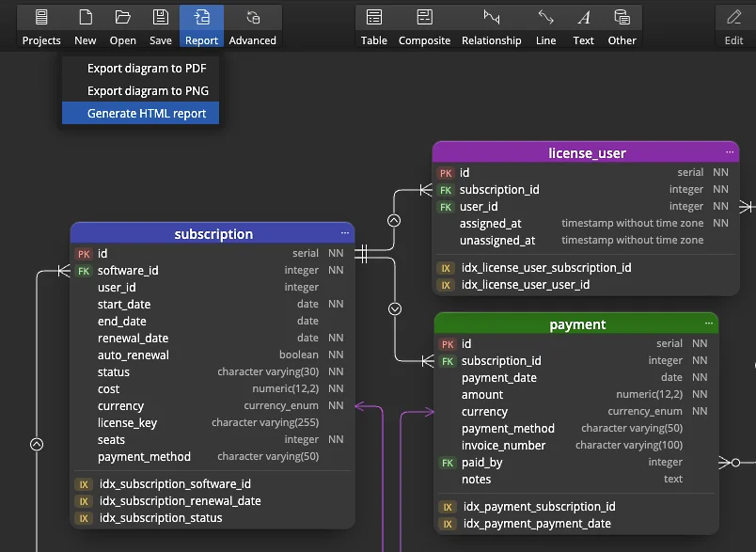Select the renewal_date column in subscription
Image resolution: width=756 pixels, height=552 pixels.
tap(213, 338)
